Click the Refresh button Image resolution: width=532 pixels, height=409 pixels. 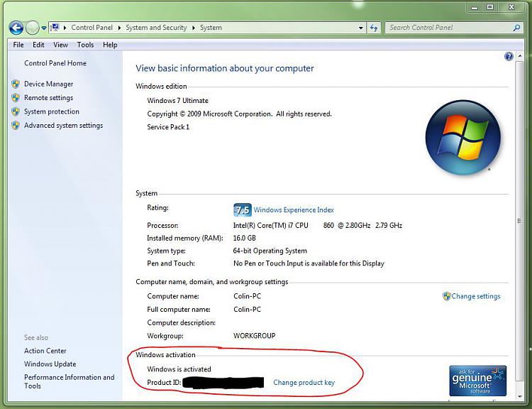pyautogui.click(x=374, y=28)
